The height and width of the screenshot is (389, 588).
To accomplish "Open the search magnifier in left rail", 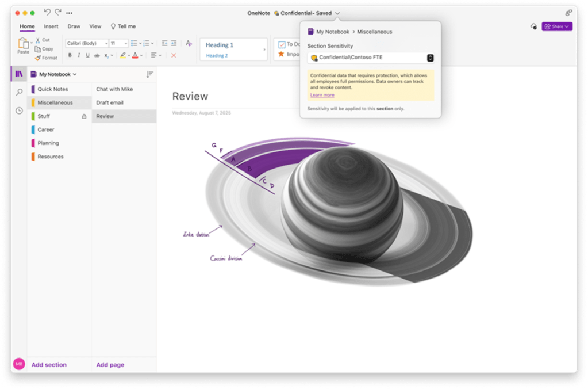I will pyautogui.click(x=19, y=92).
